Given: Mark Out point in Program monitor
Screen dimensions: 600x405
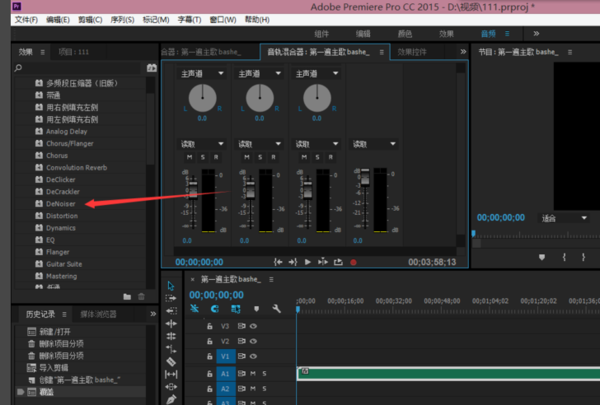Looking at the screenshot, I should pos(583,257).
